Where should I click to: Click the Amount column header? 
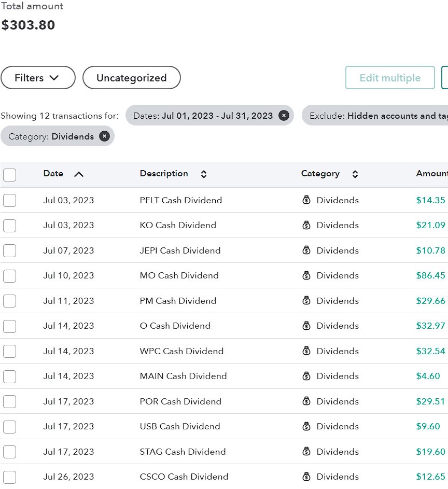[x=431, y=174]
